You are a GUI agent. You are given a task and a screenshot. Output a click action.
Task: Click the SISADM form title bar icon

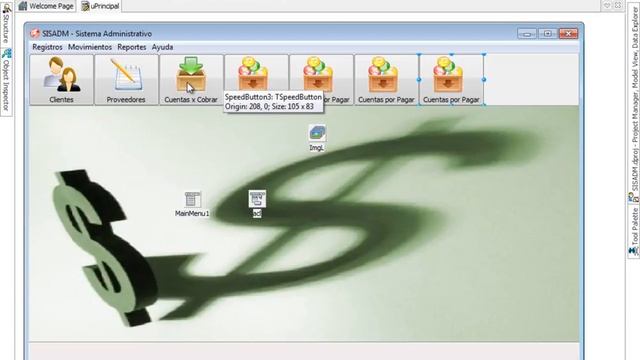35,33
